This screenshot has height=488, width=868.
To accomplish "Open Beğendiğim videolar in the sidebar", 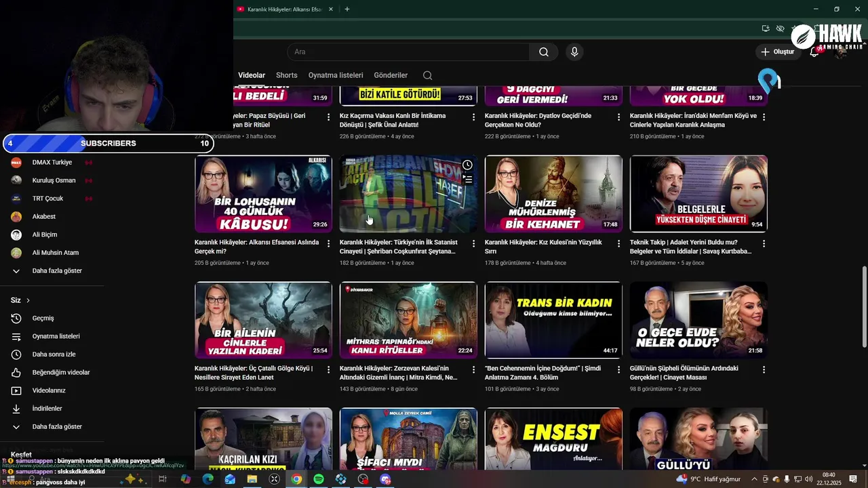I will [61, 372].
